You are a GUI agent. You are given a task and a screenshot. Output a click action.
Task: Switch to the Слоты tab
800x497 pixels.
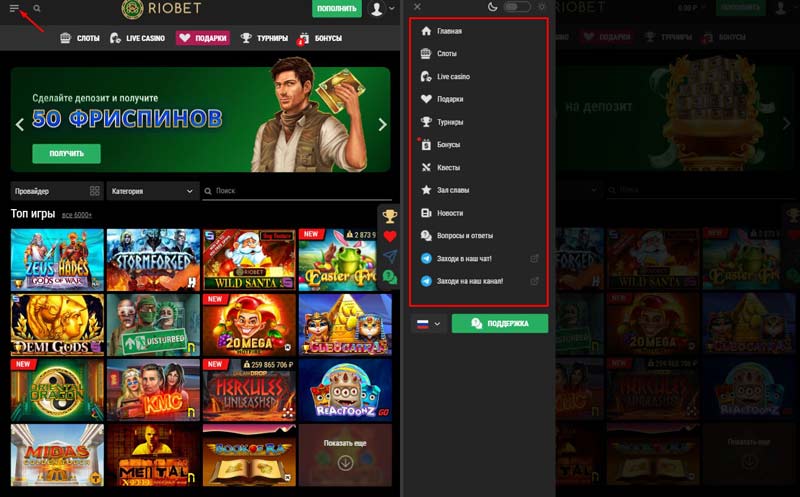click(x=80, y=38)
